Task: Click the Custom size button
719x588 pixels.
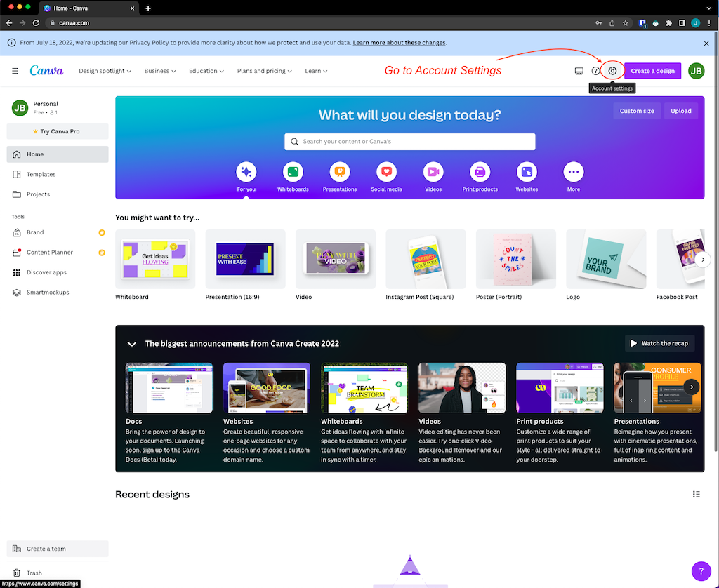Action: 637,111
